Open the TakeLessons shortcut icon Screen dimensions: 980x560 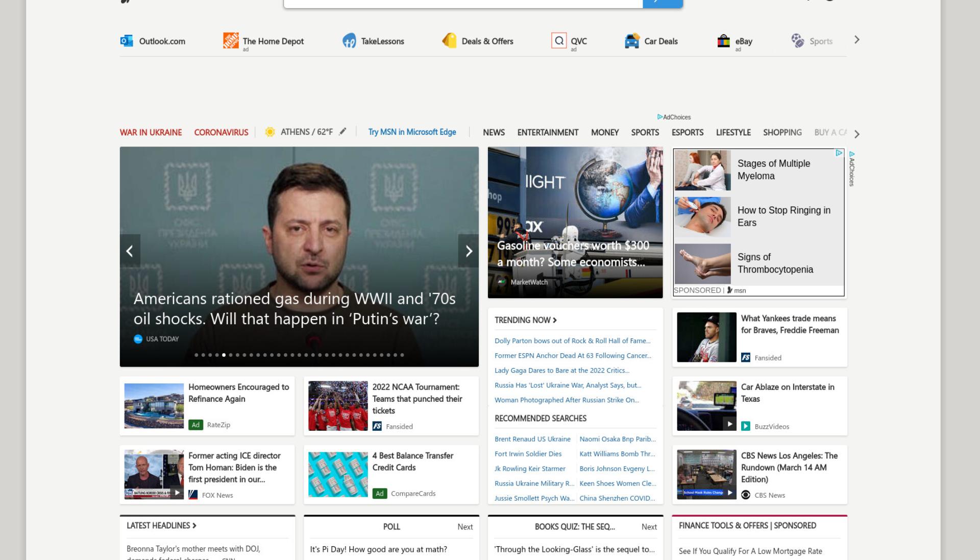349,41
